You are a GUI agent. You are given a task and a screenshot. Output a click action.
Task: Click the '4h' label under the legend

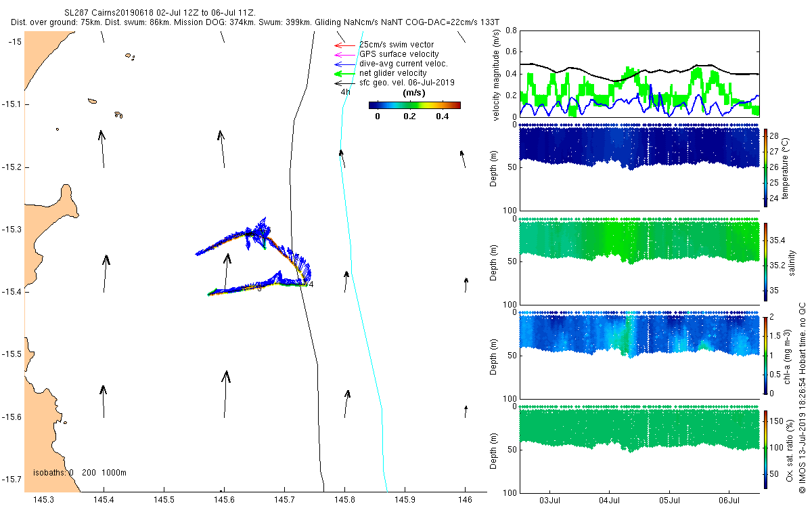coord(345,92)
